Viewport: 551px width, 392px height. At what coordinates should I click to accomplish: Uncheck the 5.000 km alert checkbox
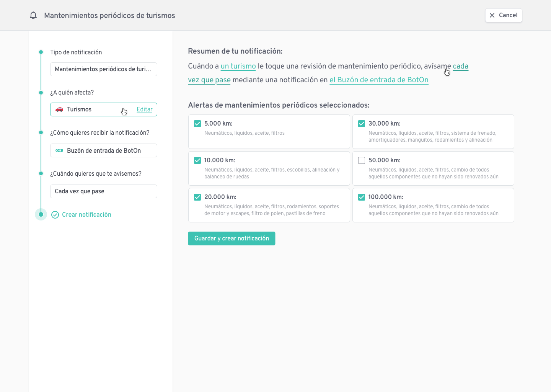click(197, 124)
